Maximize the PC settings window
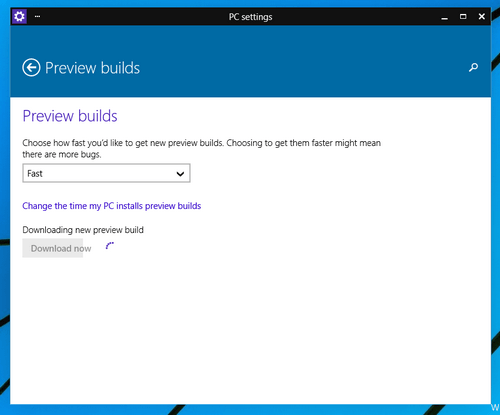Image resolution: width=500 pixels, height=415 pixels. tap(463, 16)
